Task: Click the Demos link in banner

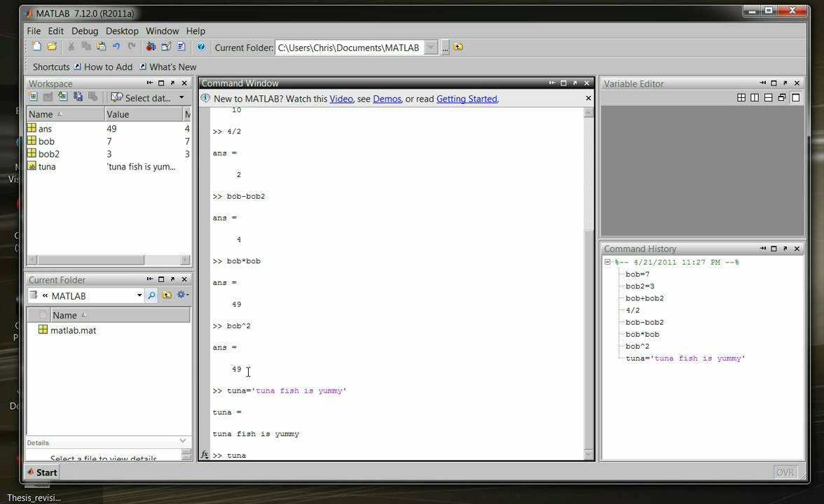Action: (387, 99)
